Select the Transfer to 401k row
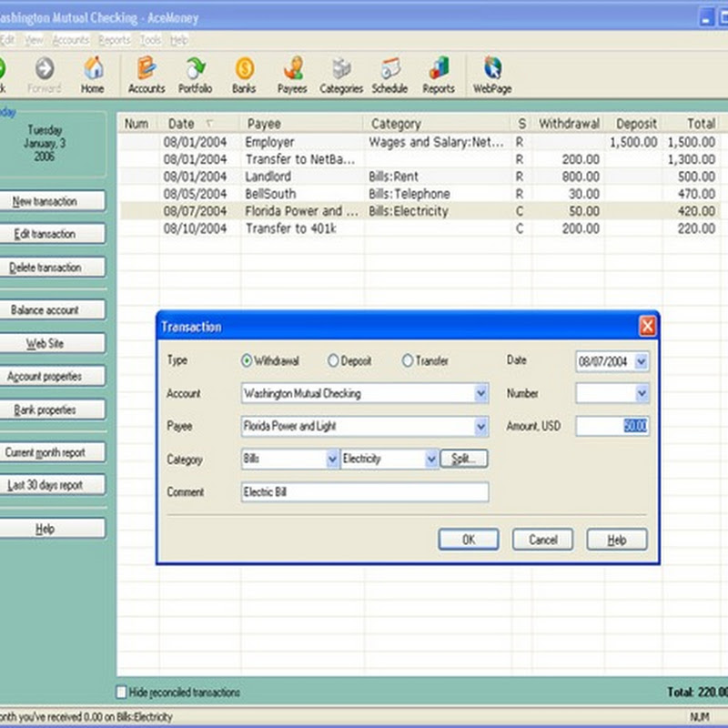The width and height of the screenshot is (728, 728). coord(420,228)
